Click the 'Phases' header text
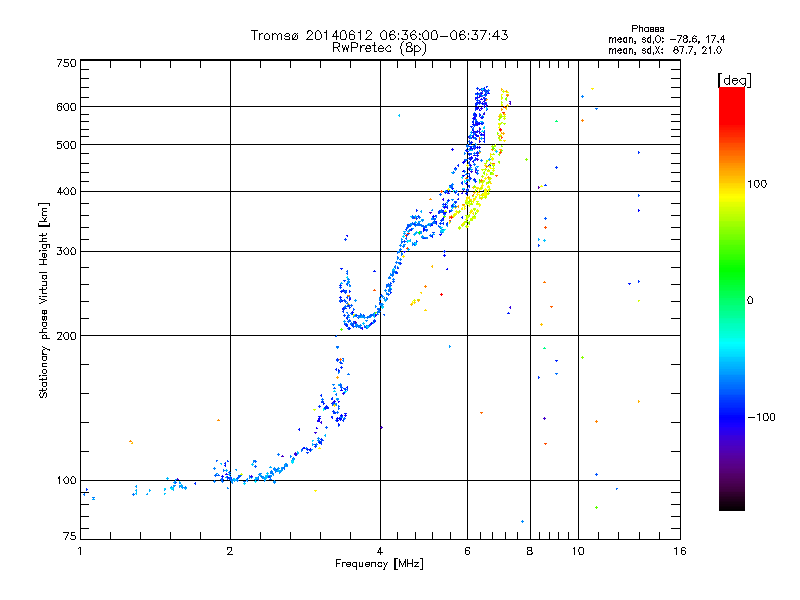 tap(647, 29)
